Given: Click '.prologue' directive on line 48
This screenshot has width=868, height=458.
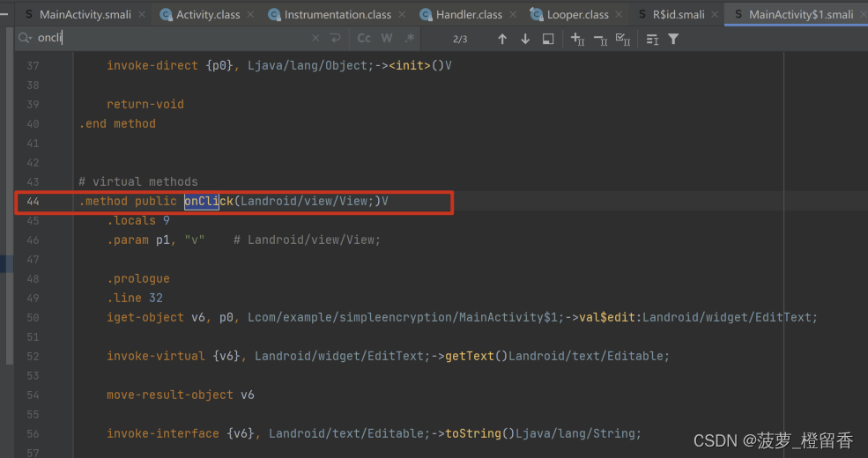Looking at the screenshot, I should tap(138, 278).
